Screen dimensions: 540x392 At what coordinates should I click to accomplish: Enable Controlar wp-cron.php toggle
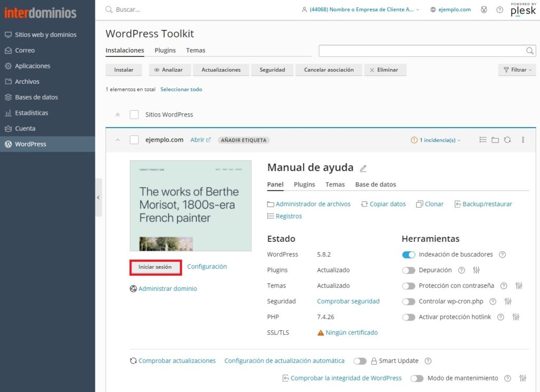(x=409, y=301)
